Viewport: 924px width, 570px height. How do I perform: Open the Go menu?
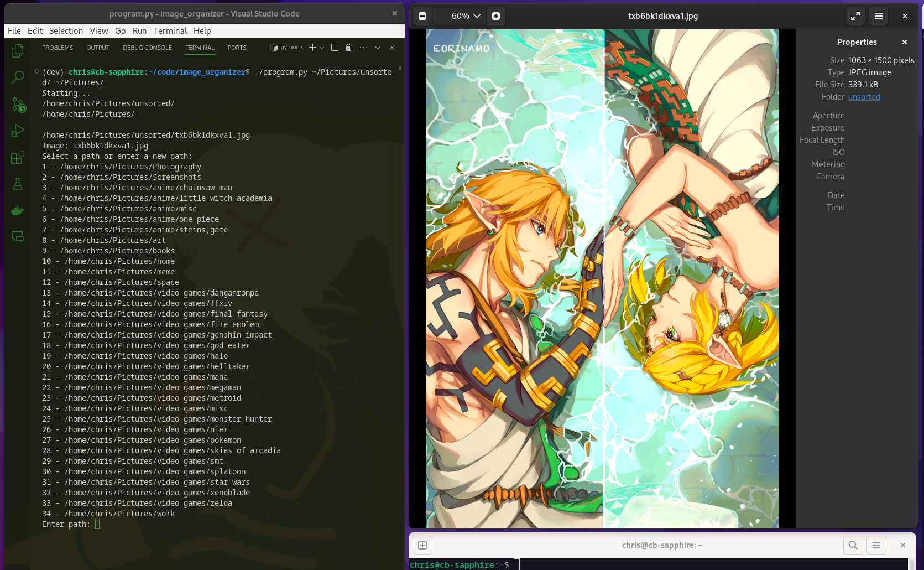pos(121,31)
